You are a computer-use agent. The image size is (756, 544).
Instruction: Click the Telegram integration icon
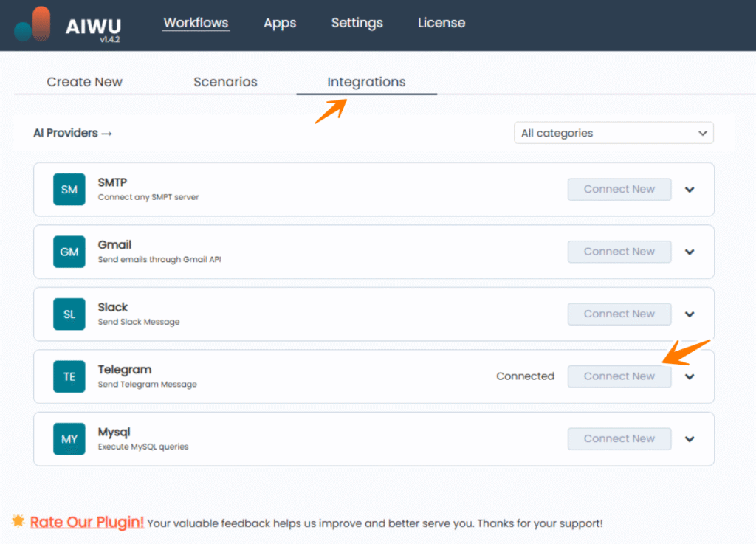pos(69,376)
